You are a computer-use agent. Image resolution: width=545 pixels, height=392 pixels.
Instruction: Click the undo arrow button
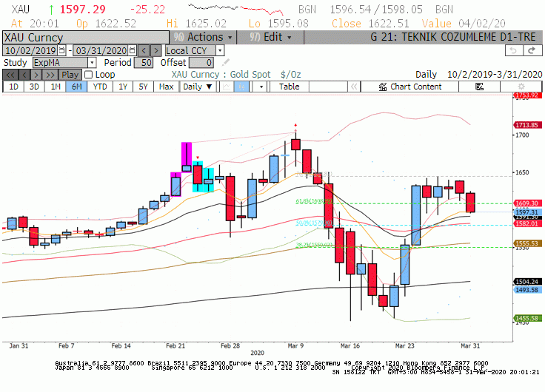click(514, 51)
